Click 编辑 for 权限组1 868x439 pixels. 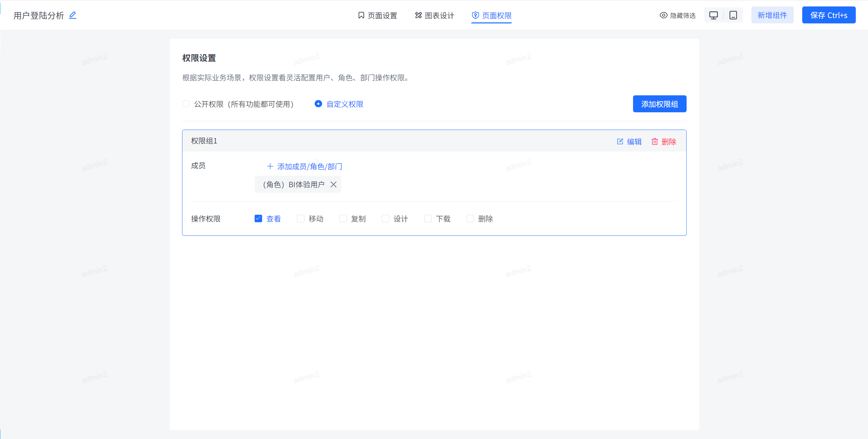click(629, 141)
